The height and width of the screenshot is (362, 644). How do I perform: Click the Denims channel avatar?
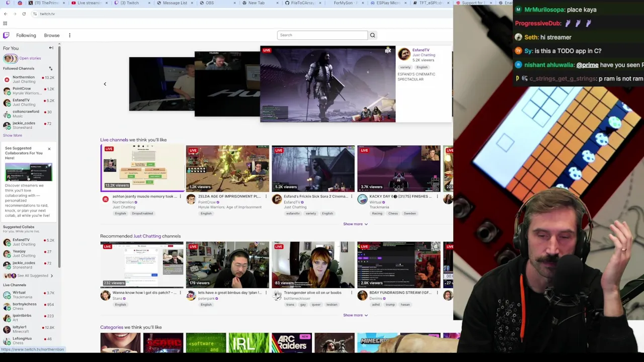(x=362, y=296)
